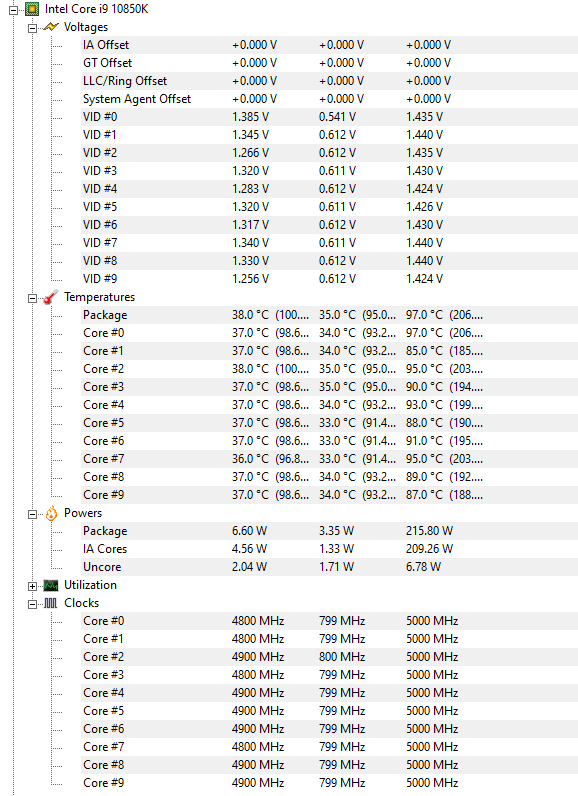The width and height of the screenshot is (578, 796).
Task: Click the Voltages lightning icon
Action: pos(51,27)
